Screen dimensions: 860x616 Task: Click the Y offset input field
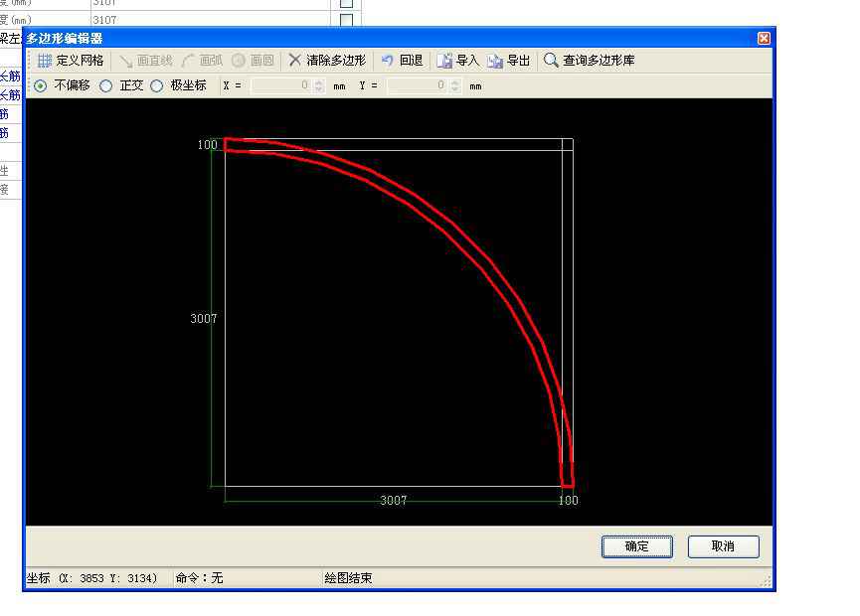[x=418, y=86]
